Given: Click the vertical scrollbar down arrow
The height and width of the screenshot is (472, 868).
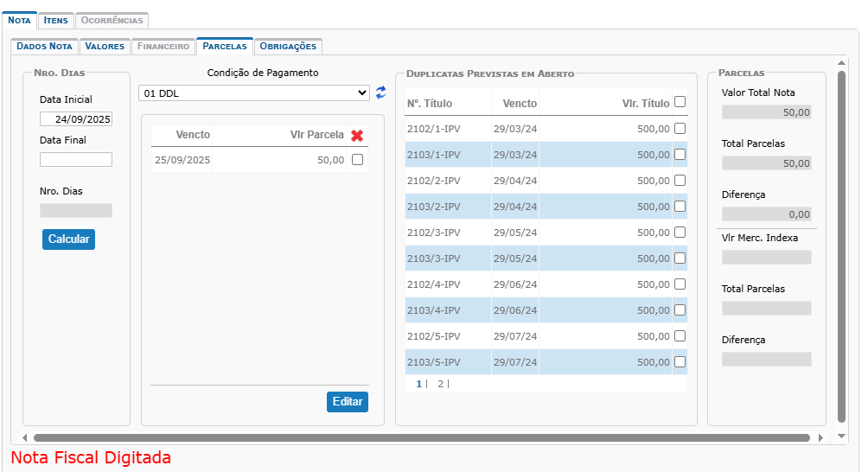Looking at the screenshot, I should (x=842, y=437).
